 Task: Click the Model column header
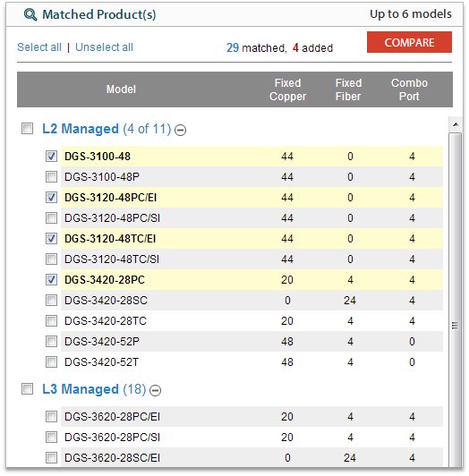121,89
